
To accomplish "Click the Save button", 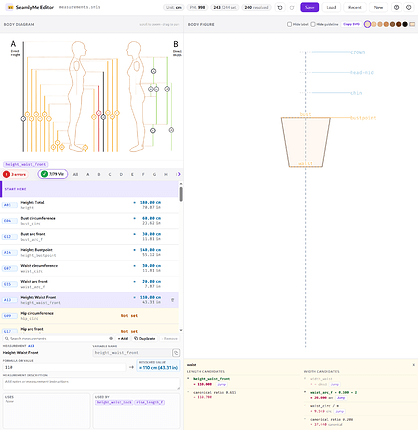I will [x=310, y=7].
